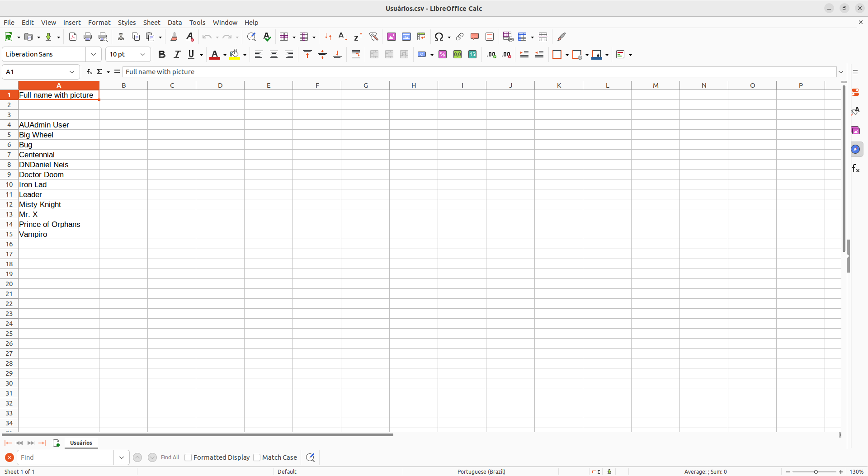Open the File menu
The height and width of the screenshot is (476, 868).
pyautogui.click(x=9, y=23)
